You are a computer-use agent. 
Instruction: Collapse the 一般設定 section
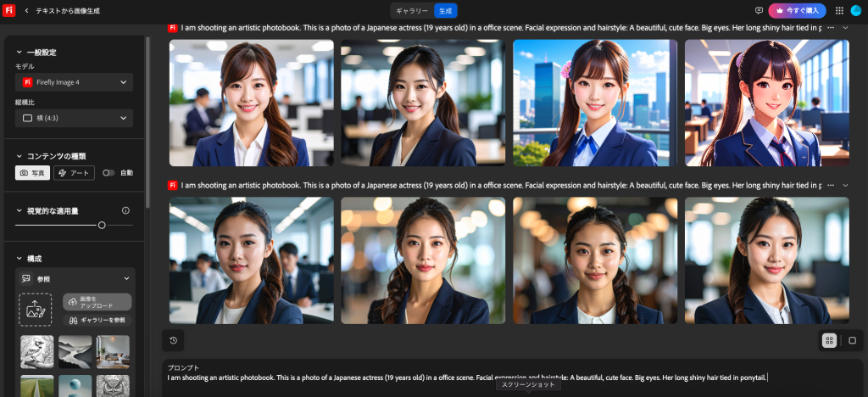(19, 53)
